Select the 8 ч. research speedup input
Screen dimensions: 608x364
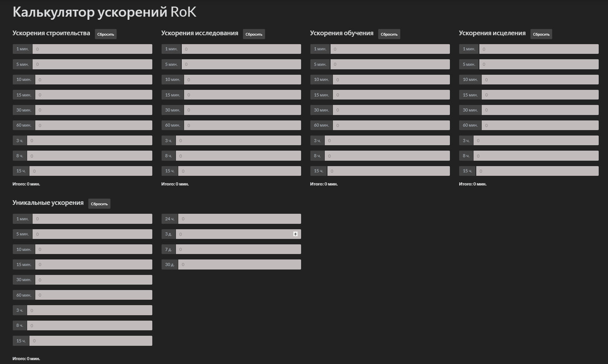coord(238,156)
